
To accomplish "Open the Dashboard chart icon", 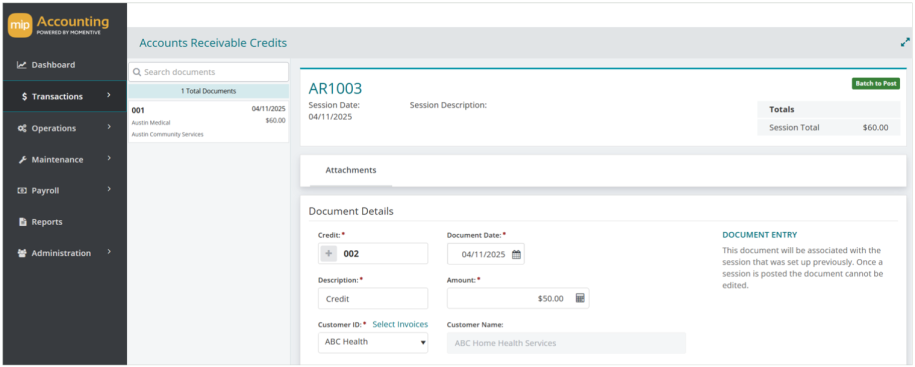I will (x=22, y=65).
